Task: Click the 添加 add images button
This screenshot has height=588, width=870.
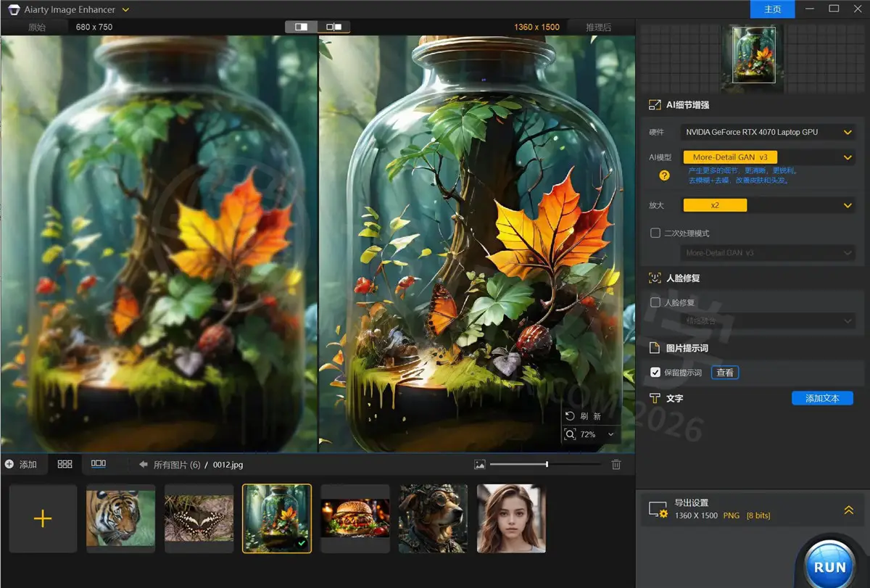Action: [21, 464]
